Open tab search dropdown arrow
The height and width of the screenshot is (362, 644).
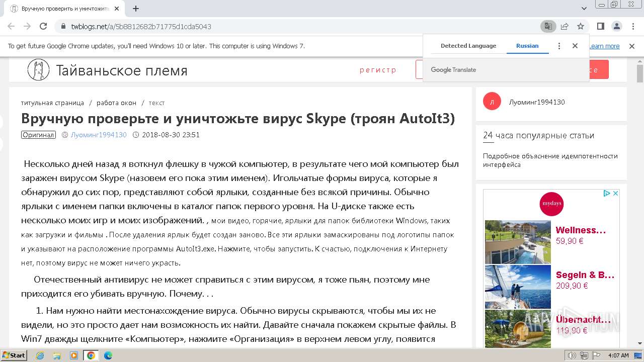click(584, 9)
